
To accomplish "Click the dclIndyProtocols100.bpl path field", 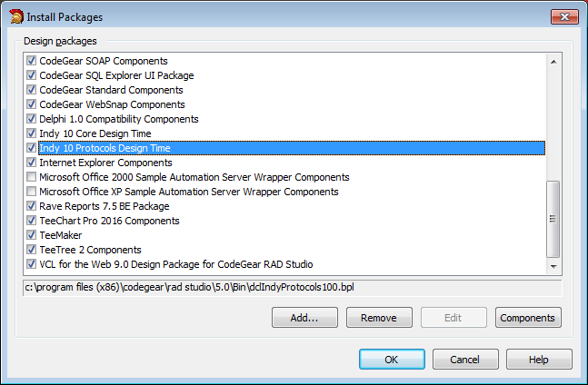I will [293, 288].
